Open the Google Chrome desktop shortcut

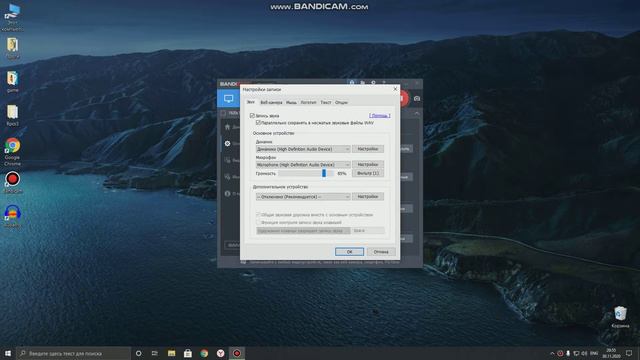[x=12, y=151]
